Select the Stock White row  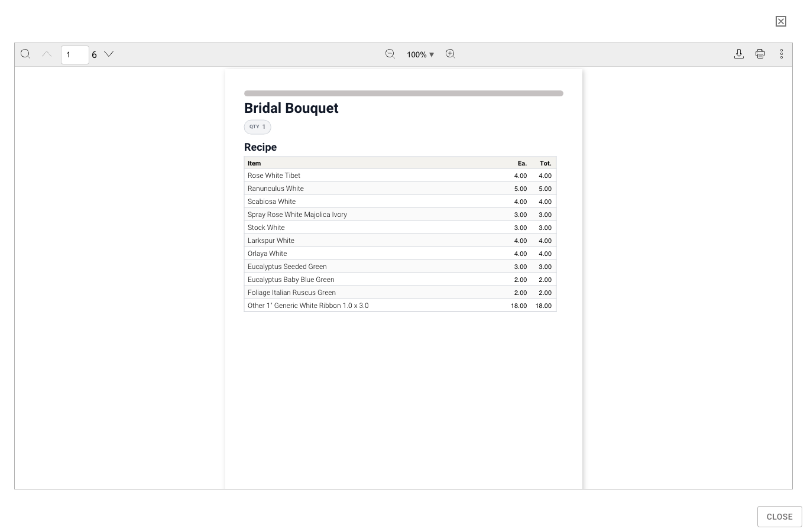tap(400, 228)
